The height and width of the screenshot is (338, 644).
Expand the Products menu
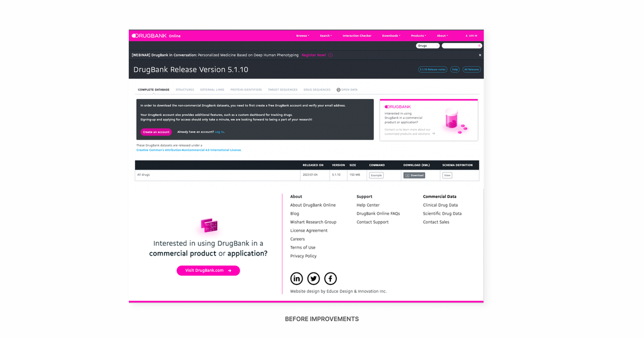(418, 36)
